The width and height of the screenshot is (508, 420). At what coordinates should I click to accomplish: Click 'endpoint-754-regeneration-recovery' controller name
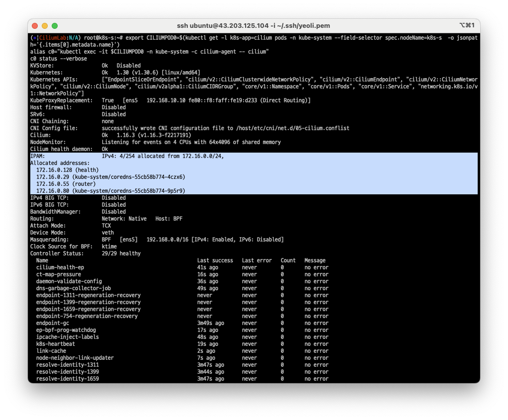coord(87,316)
